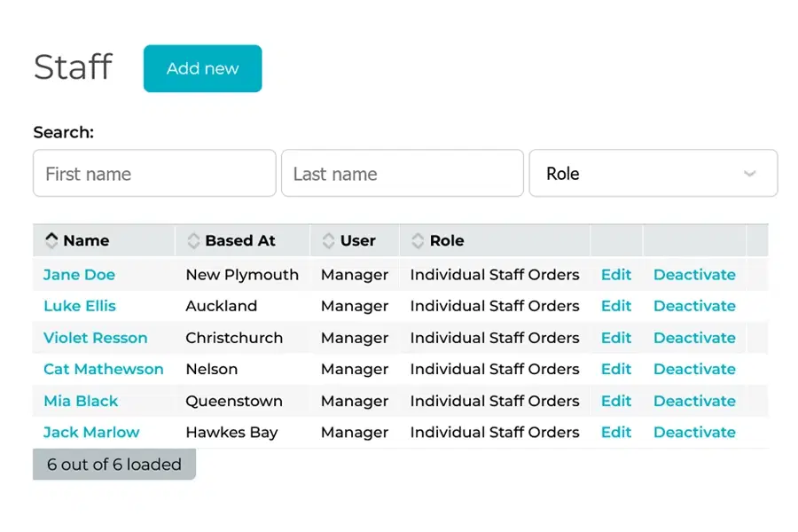Deactivate Jack Marlow
Screen dimensions: 798x532
coord(694,433)
